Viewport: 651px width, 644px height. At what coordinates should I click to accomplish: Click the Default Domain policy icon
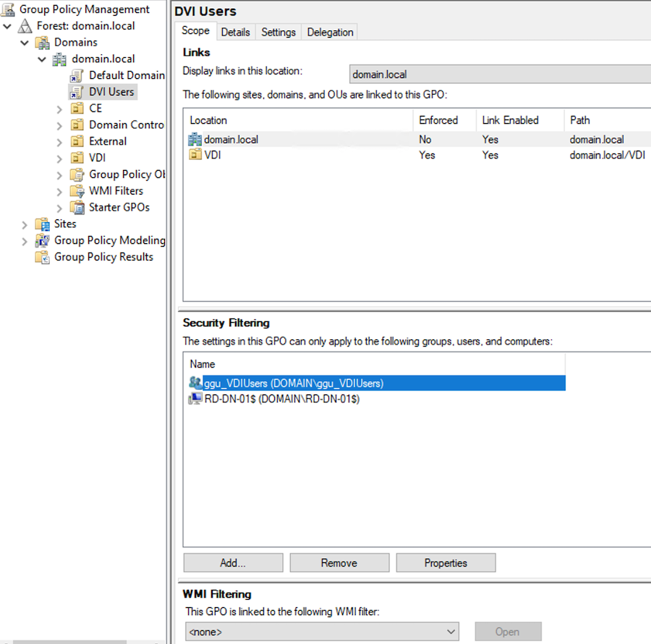77,75
